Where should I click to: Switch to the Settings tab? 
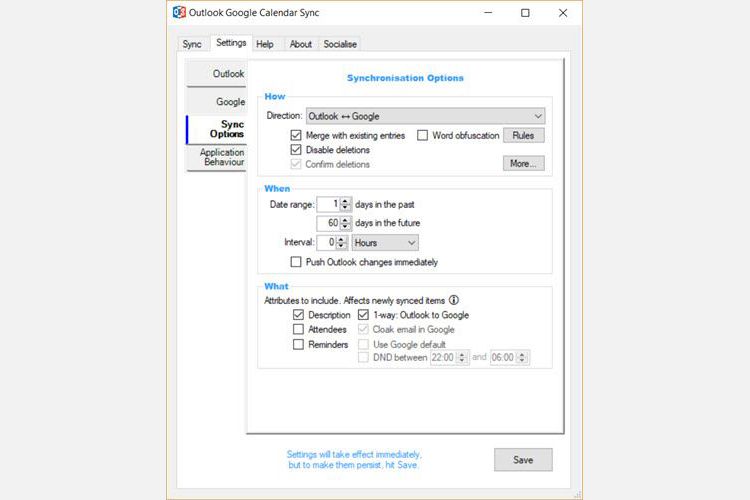[x=231, y=43]
